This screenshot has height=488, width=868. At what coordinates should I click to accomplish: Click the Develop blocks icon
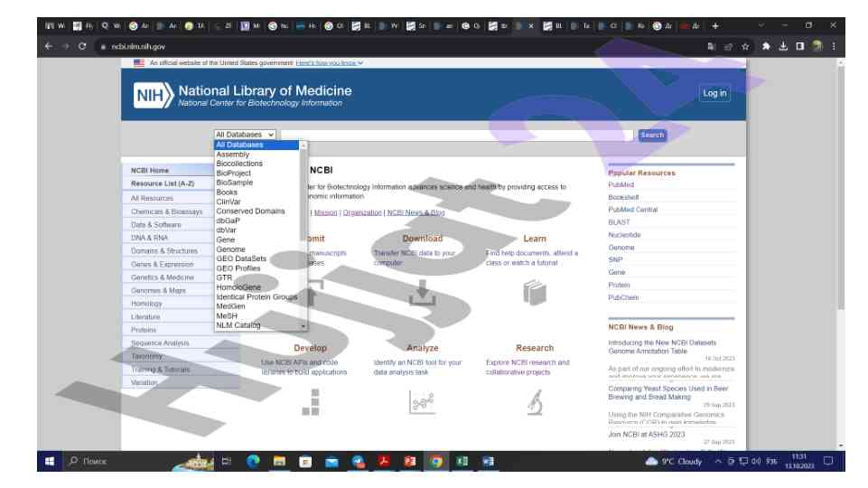[x=311, y=402]
